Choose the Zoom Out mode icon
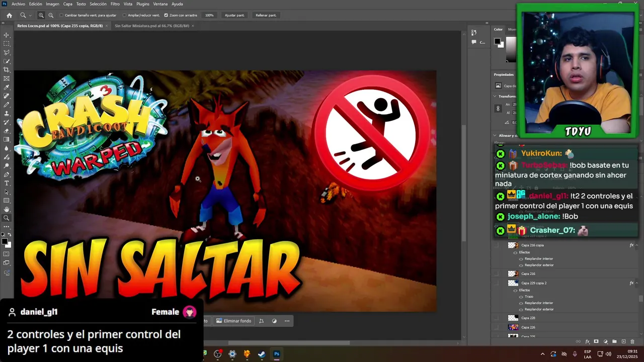 (51, 15)
